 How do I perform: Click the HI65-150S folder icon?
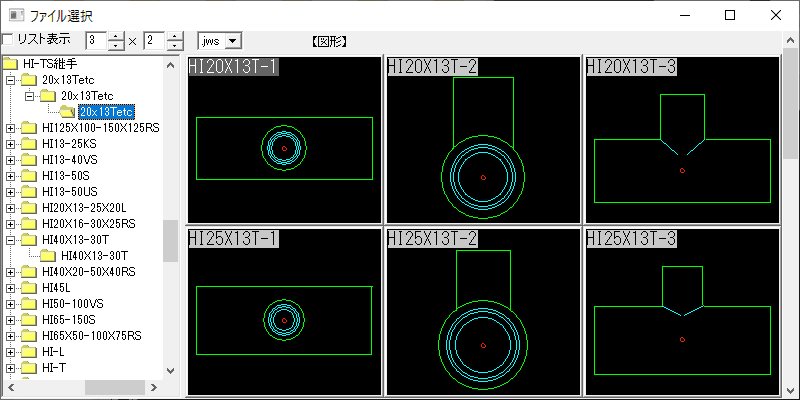(30, 320)
